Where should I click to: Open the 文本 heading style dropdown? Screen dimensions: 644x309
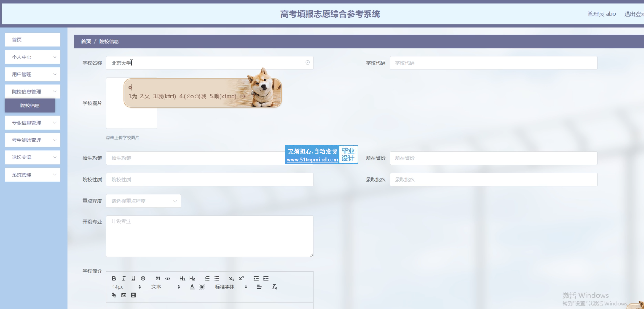click(x=166, y=287)
